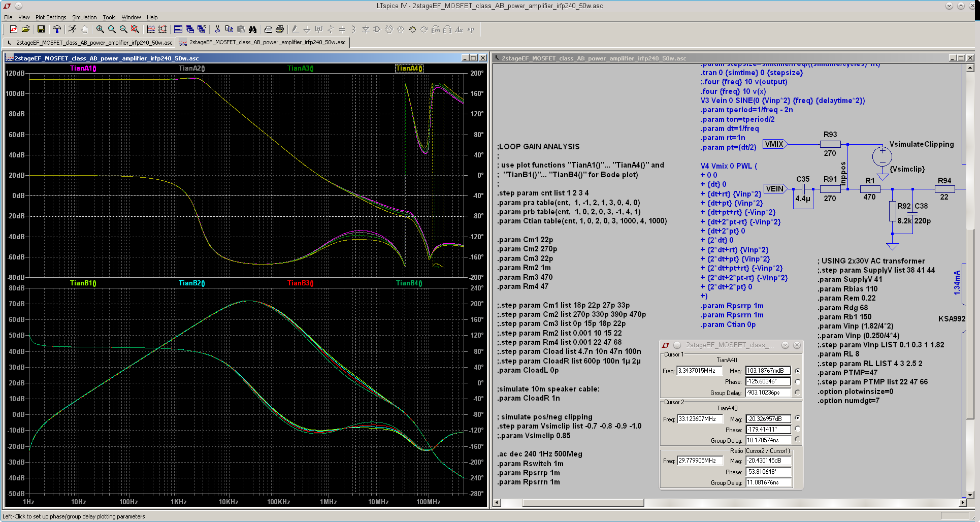
Task: Click the highlighted TianA4() trace label
Action: tap(409, 69)
